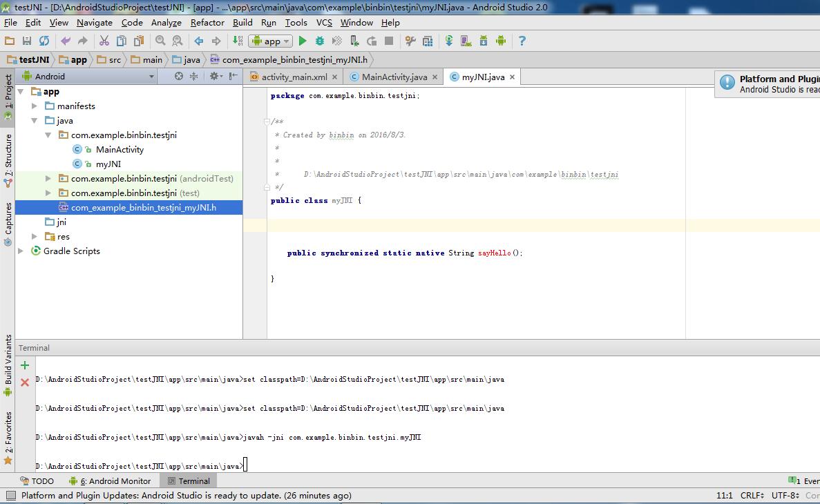The width and height of the screenshot is (820, 504).
Task: Click the Save All toolbar icon
Action: coord(27,41)
